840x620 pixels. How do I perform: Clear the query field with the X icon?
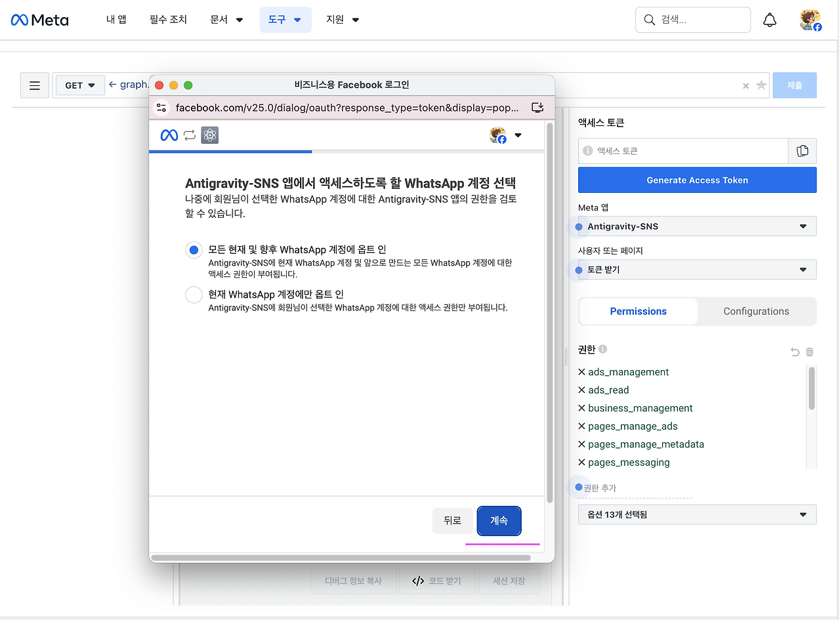tap(745, 86)
